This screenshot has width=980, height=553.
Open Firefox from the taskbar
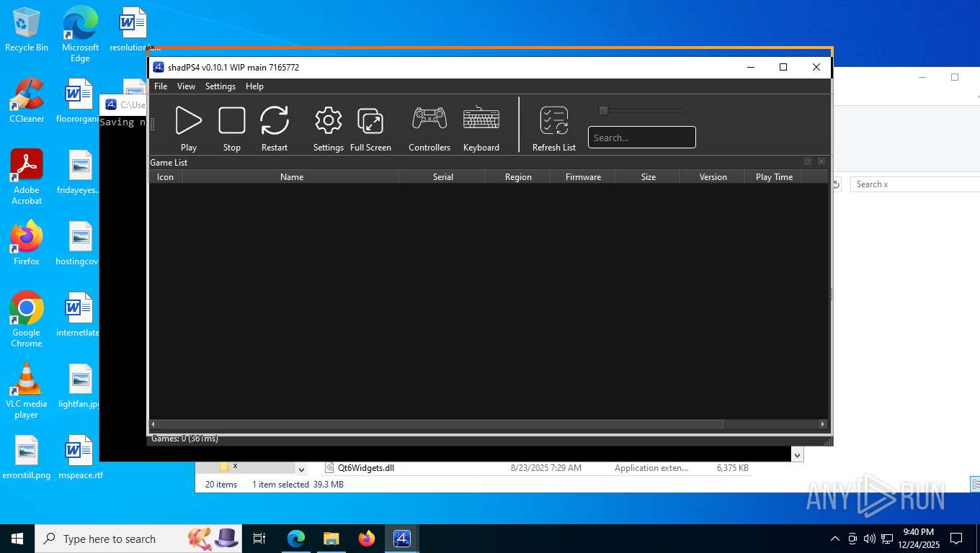tap(367, 539)
